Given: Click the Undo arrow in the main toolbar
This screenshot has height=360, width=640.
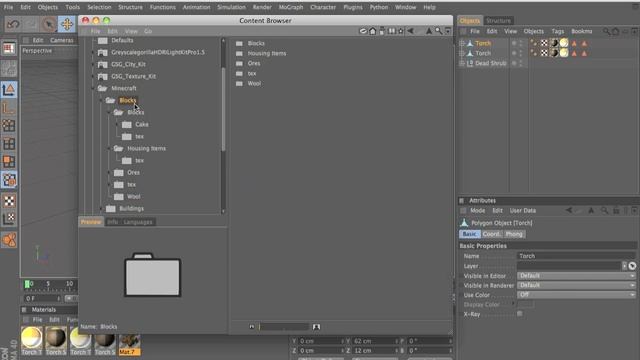Looking at the screenshot, I should coord(13,24).
